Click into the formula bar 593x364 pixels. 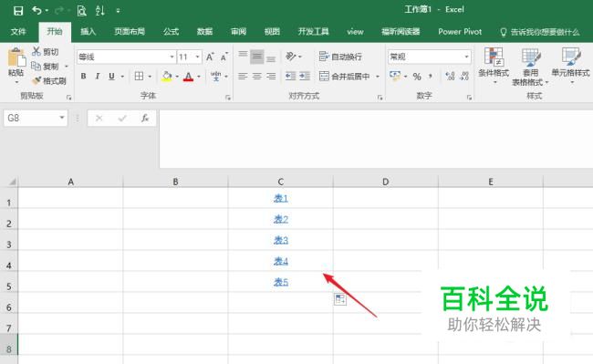(376, 139)
